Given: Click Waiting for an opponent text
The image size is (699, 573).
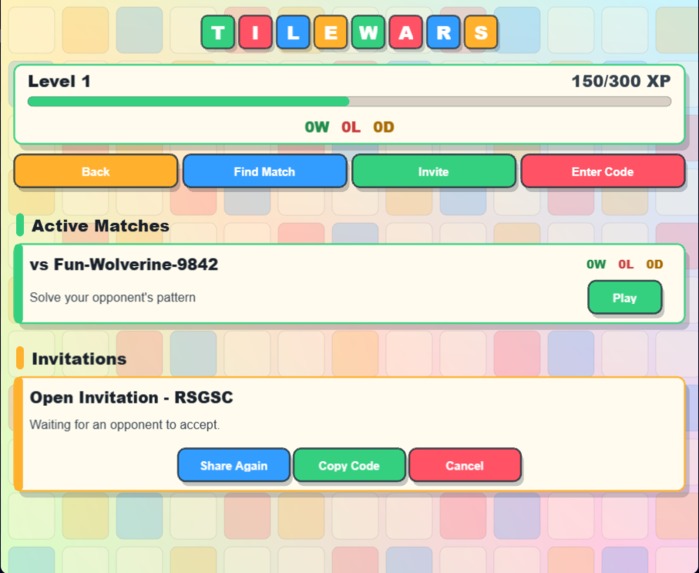Looking at the screenshot, I should [125, 425].
